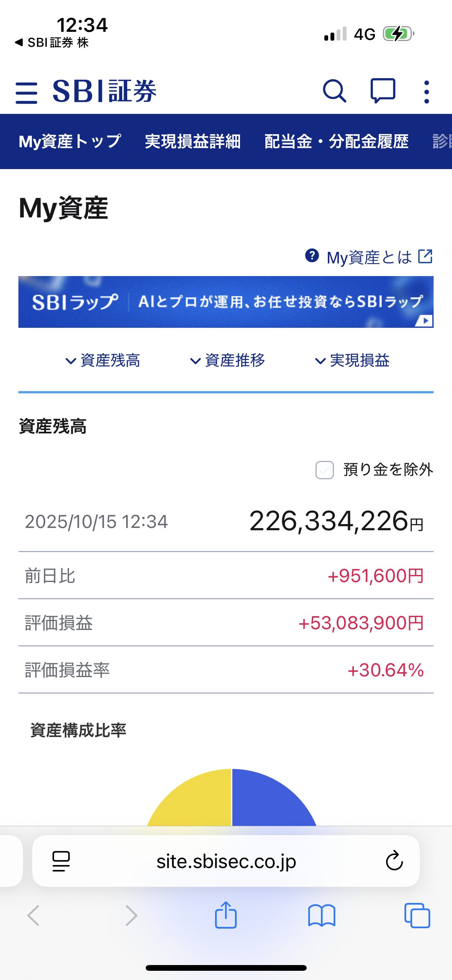Jump to 資産推移 section
Image resolution: width=452 pixels, height=980 pixels.
(x=228, y=360)
